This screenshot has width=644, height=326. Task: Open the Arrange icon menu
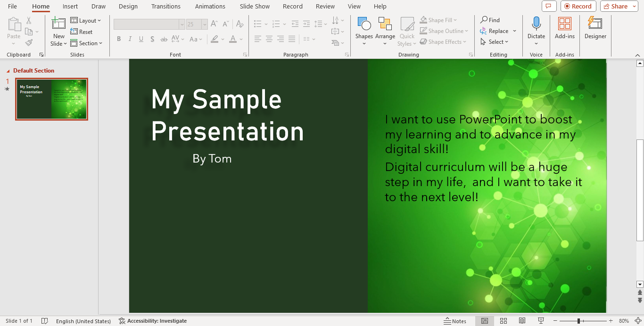coord(385,24)
